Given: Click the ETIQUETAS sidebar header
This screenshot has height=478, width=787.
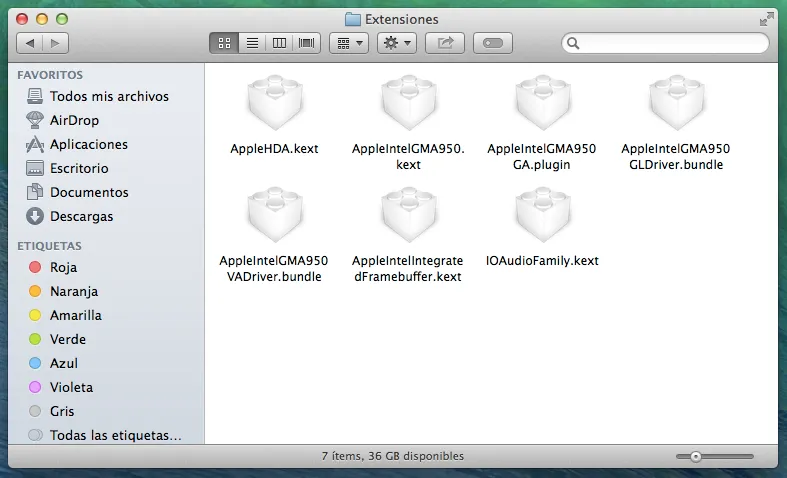Looking at the screenshot, I should point(49,246).
